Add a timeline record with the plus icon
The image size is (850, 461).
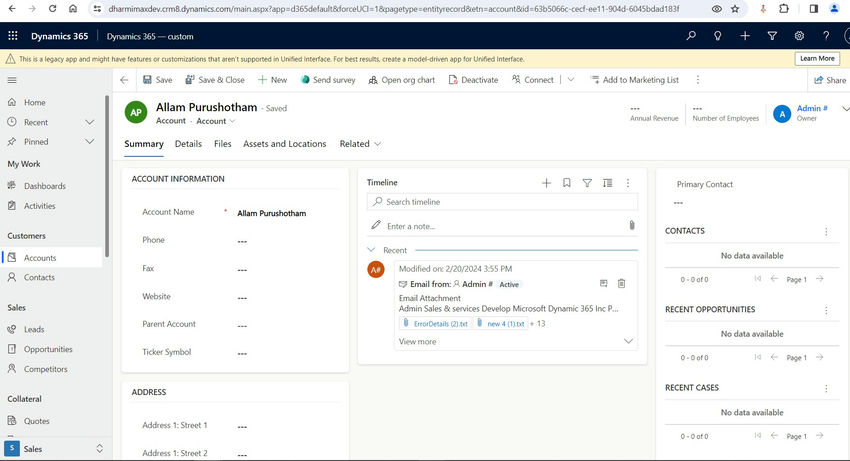point(546,183)
